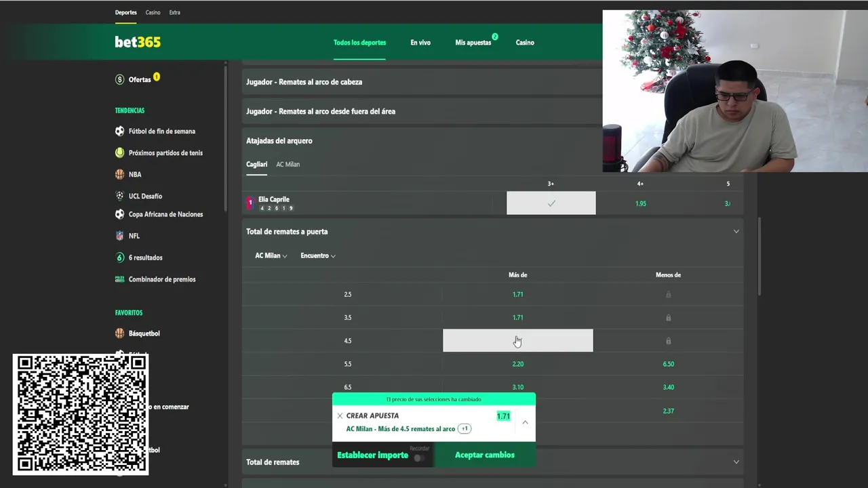Open Mis apuestas tab

(473, 43)
